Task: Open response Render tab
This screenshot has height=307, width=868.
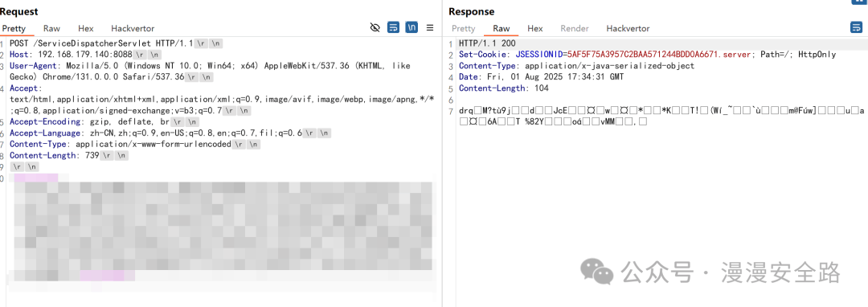Action: click(575, 28)
